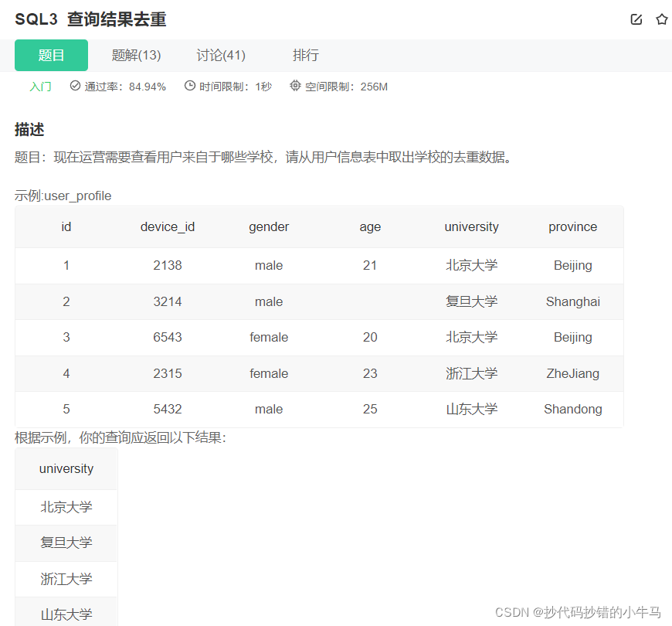Click the ZheJiang province cell
This screenshot has width=672, height=626.
[573, 373]
